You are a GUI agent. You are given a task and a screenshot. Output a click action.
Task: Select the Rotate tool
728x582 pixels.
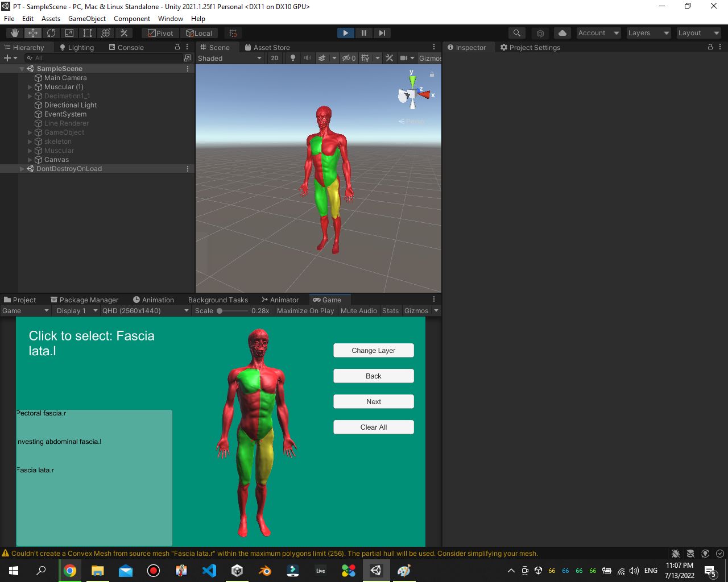[x=51, y=33]
